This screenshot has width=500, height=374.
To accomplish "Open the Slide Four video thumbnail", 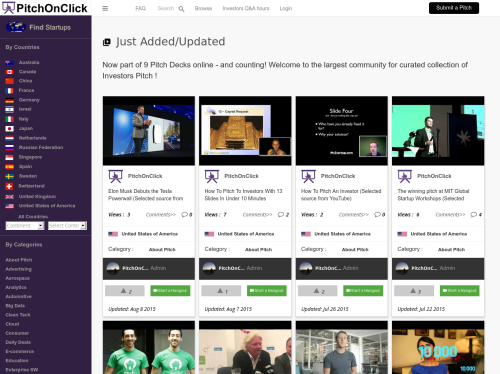I will pos(342,131).
